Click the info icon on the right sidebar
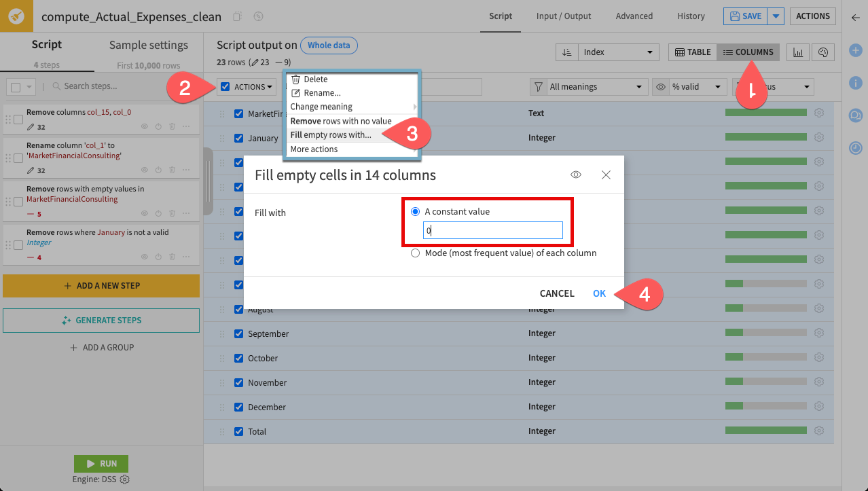868x491 pixels. tap(855, 81)
